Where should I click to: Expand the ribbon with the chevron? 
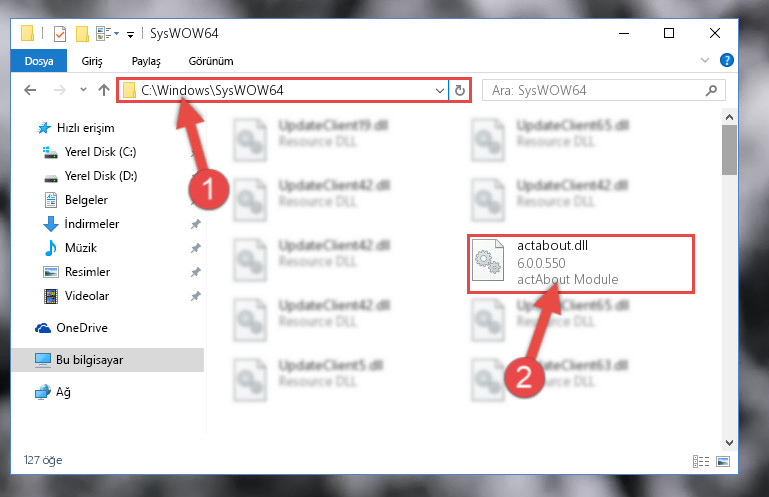[x=705, y=60]
